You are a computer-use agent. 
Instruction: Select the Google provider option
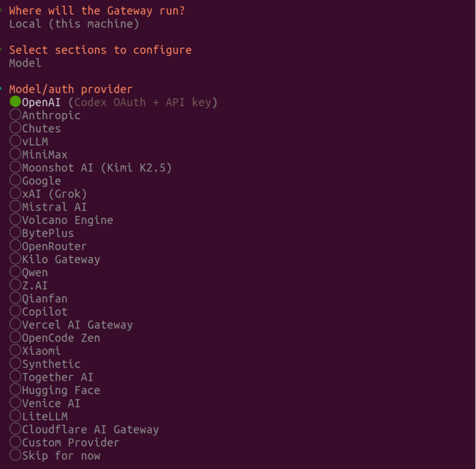pos(15,181)
